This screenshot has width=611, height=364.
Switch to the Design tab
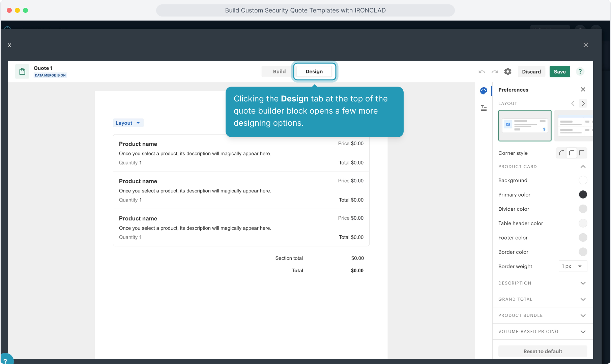click(314, 71)
